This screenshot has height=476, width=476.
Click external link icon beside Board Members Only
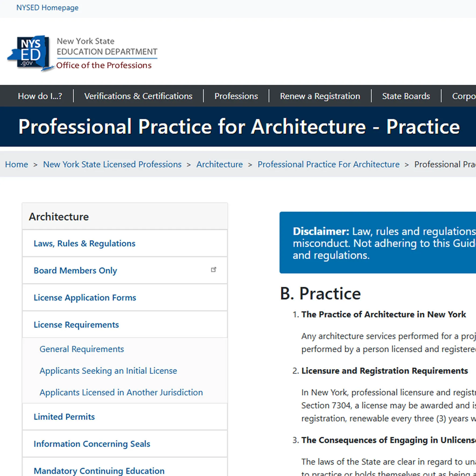214,270
